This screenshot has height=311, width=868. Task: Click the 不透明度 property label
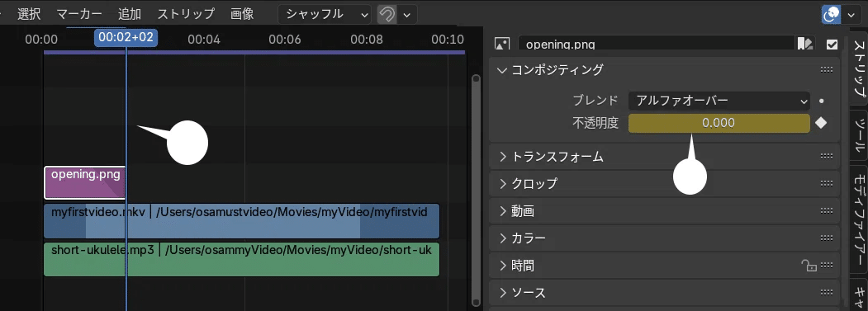595,124
